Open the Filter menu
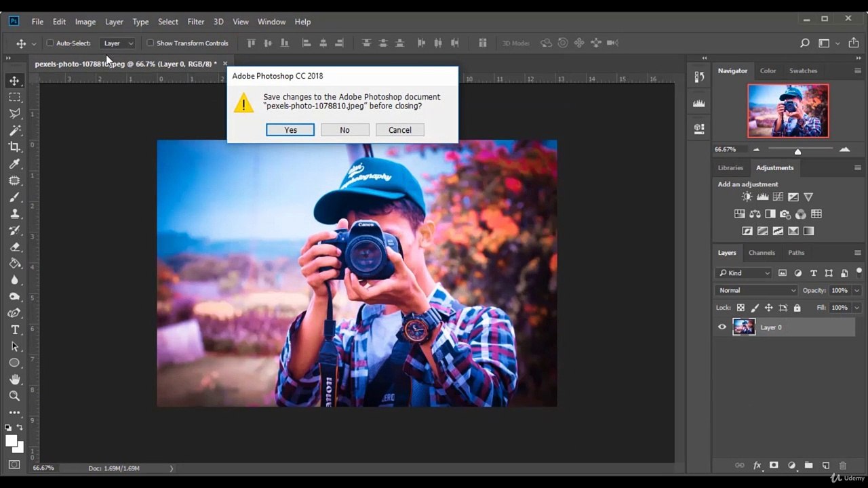The height and width of the screenshot is (488, 868). (x=196, y=22)
